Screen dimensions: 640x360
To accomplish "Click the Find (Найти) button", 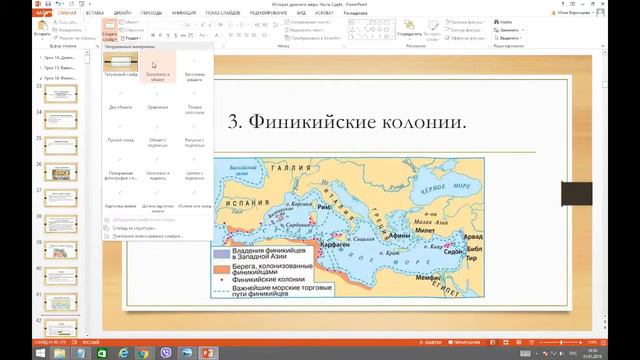I will [503, 22].
